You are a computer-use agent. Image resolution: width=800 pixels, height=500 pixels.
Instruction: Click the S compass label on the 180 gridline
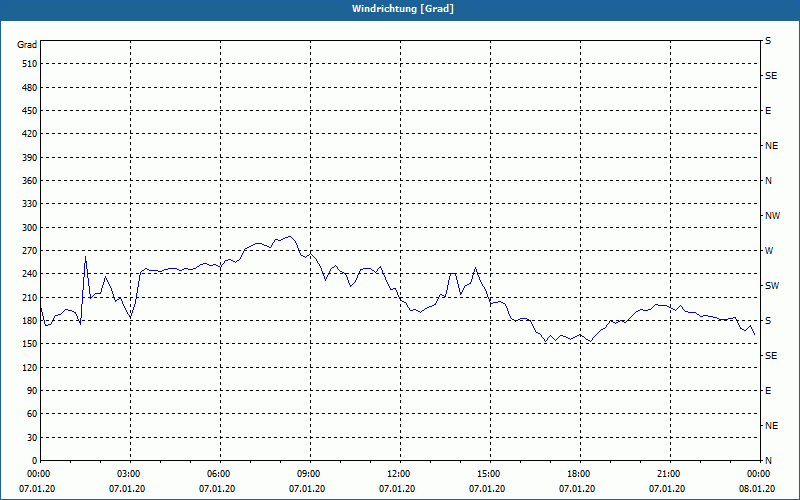coord(768,321)
